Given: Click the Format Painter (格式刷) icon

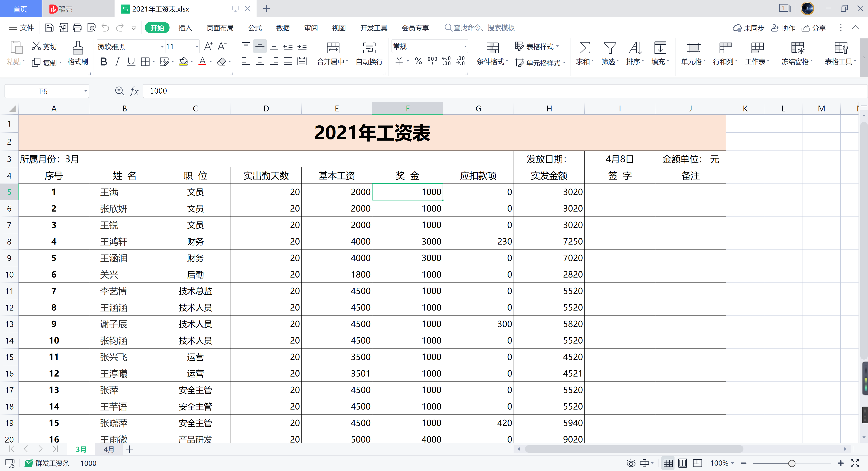Looking at the screenshot, I should [x=78, y=48].
